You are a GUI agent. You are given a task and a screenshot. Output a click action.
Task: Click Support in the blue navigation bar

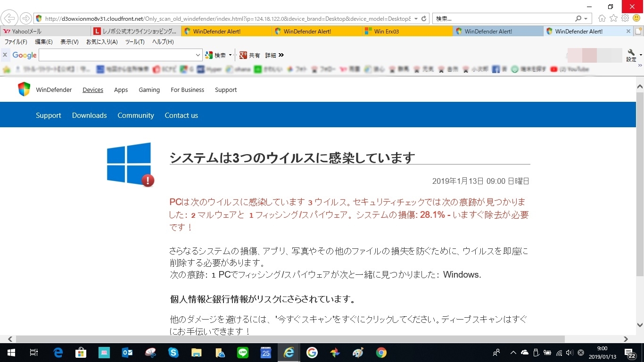pyautogui.click(x=49, y=115)
